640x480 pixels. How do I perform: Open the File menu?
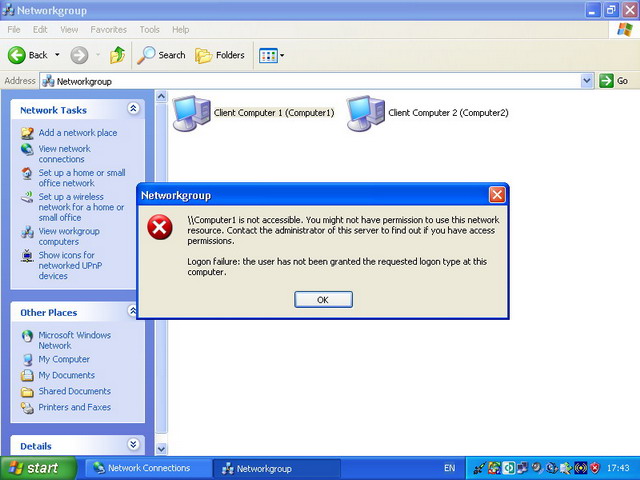coord(13,29)
